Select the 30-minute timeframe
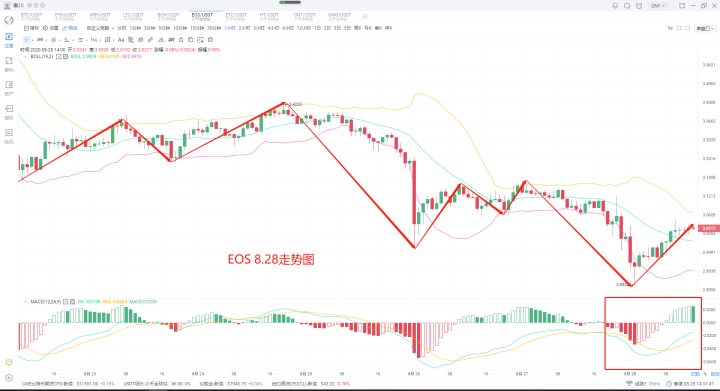This screenshot has height=391, width=720. point(214,28)
